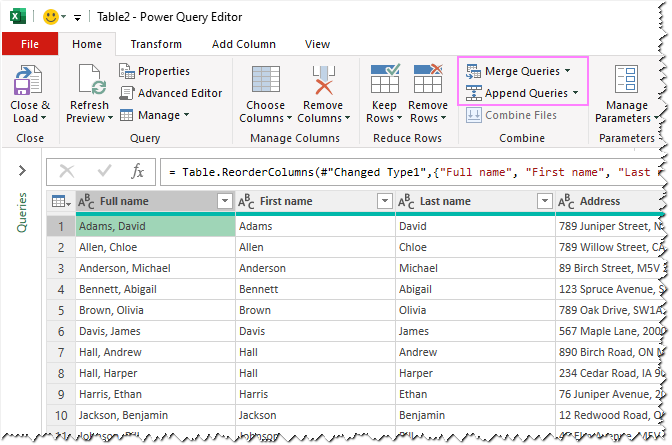672x445 pixels.
Task: Click the formula bar input
Action: [x=411, y=172]
